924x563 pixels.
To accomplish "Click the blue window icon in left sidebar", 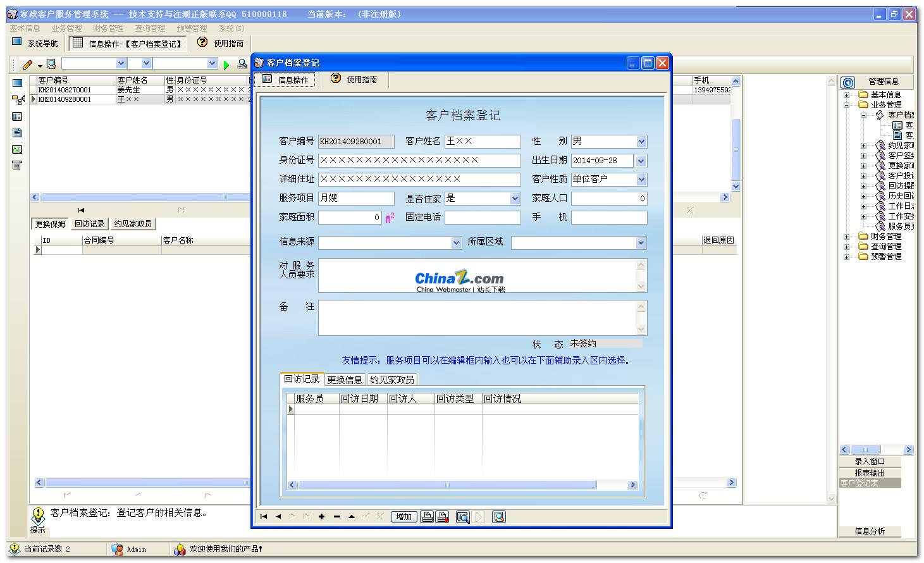I will click(x=17, y=83).
